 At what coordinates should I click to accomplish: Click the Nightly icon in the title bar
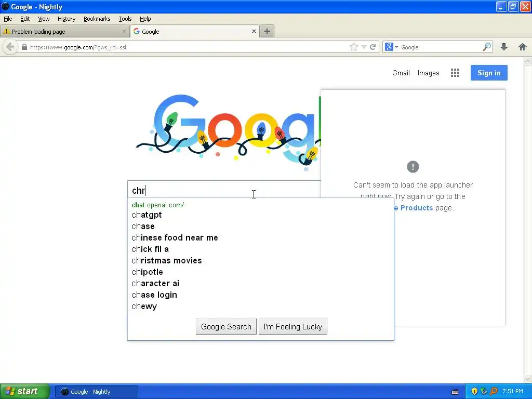tap(5, 6)
